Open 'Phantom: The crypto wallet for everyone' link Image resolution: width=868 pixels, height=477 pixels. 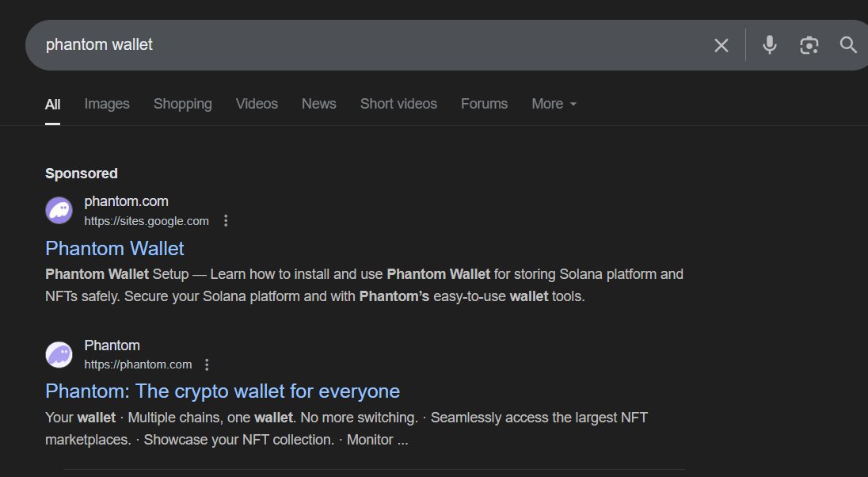(x=223, y=391)
